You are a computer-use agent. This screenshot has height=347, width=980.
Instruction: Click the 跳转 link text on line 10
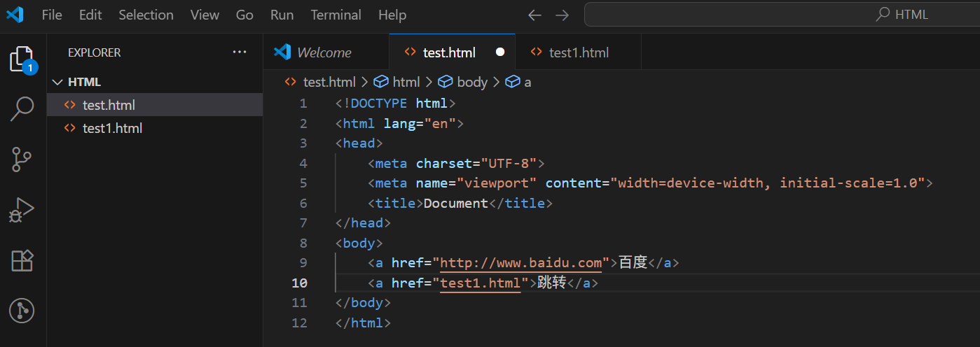(x=552, y=283)
